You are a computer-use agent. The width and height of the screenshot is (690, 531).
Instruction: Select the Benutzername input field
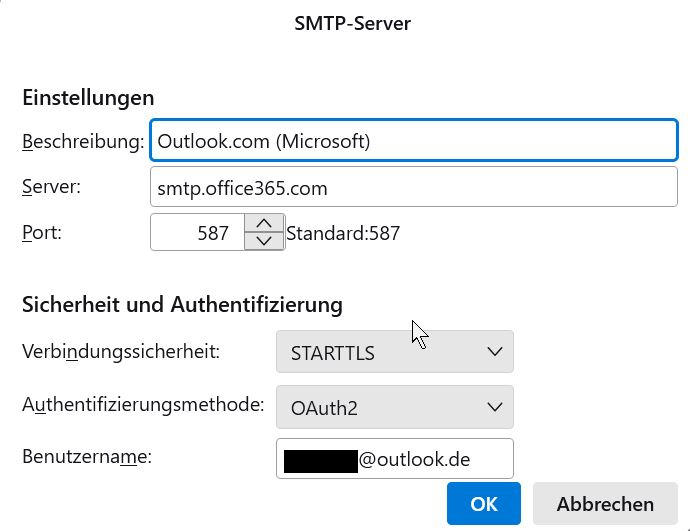tap(394, 459)
